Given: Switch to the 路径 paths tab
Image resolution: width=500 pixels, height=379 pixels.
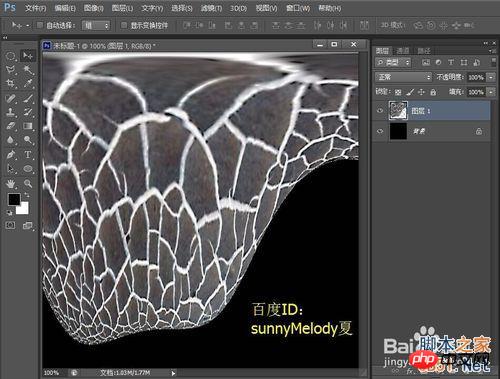Looking at the screenshot, I should (x=424, y=51).
